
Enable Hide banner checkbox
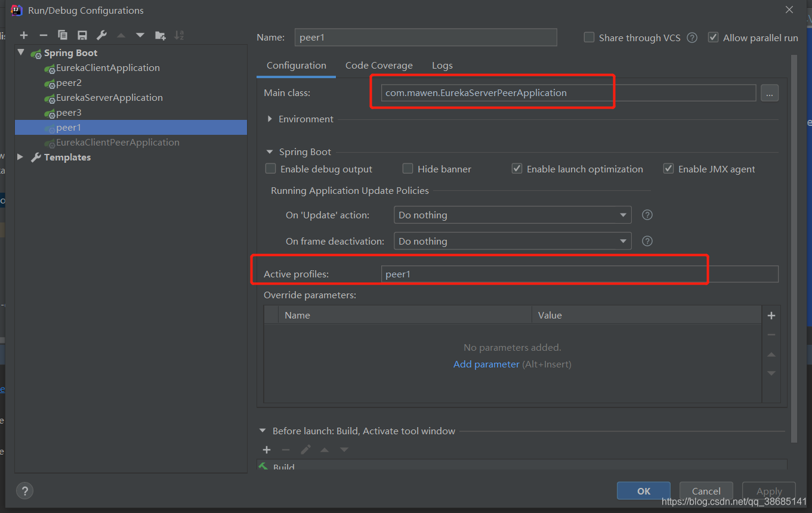407,169
